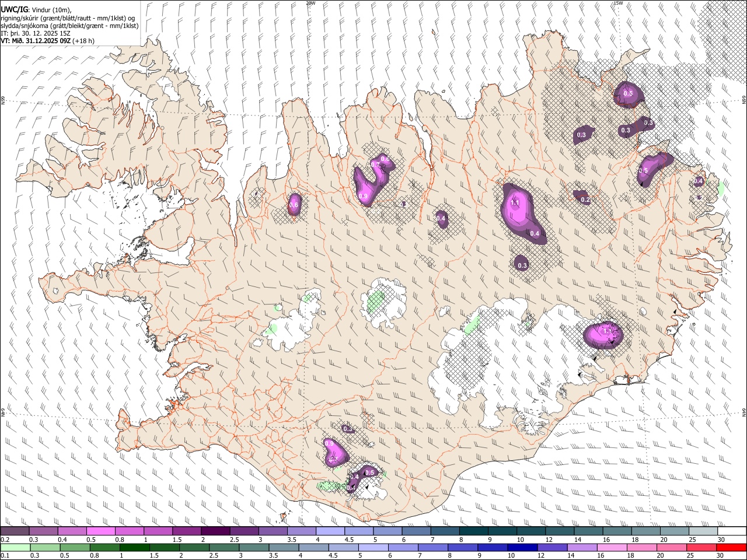Pick the upper-row swatch starting at 0.4

click(72, 531)
